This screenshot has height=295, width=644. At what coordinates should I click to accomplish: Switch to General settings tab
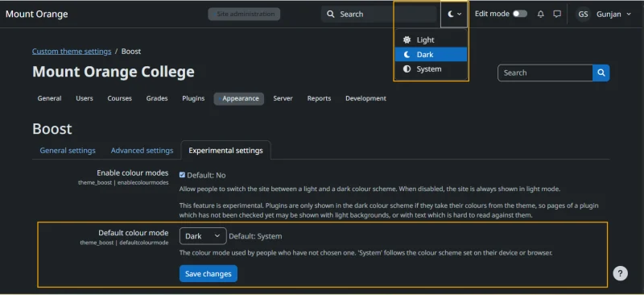68,151
